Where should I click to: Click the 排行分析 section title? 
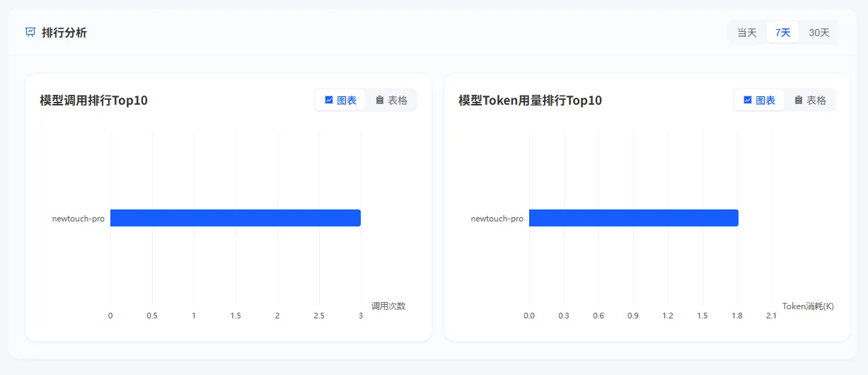tap(64, 33)
